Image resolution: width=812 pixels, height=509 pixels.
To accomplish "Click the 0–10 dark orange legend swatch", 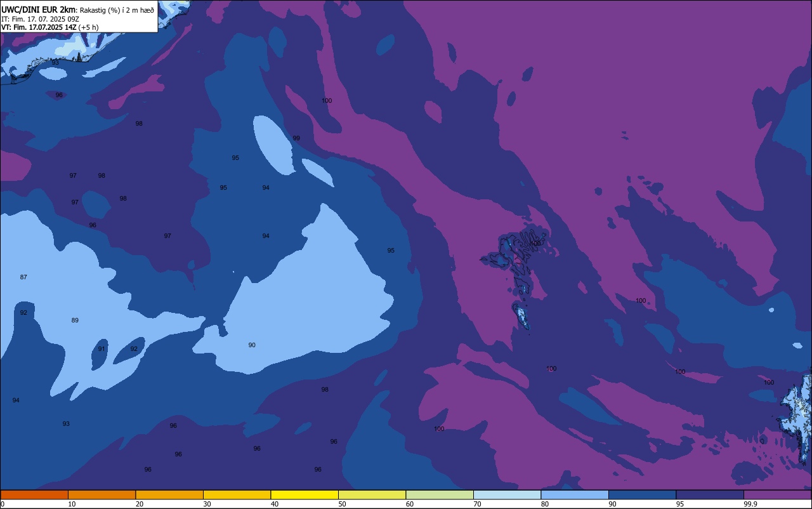I will [34, 494].
